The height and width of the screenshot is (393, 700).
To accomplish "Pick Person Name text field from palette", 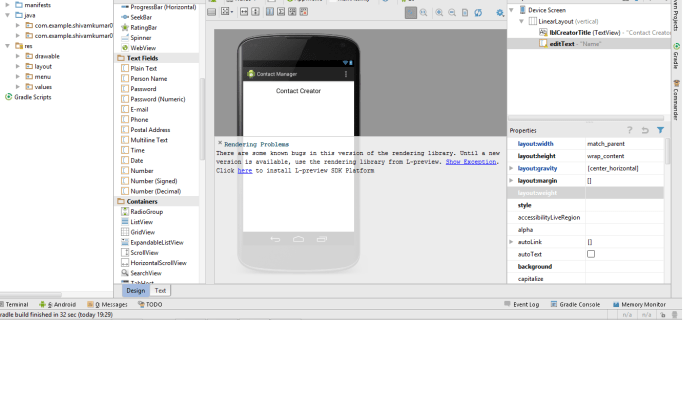I will click(x=144, y=79).
